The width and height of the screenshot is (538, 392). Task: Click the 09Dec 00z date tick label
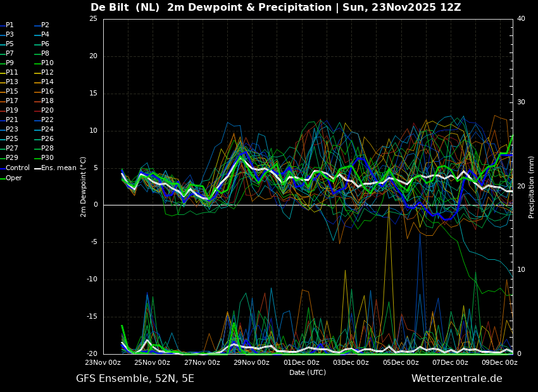501,362
